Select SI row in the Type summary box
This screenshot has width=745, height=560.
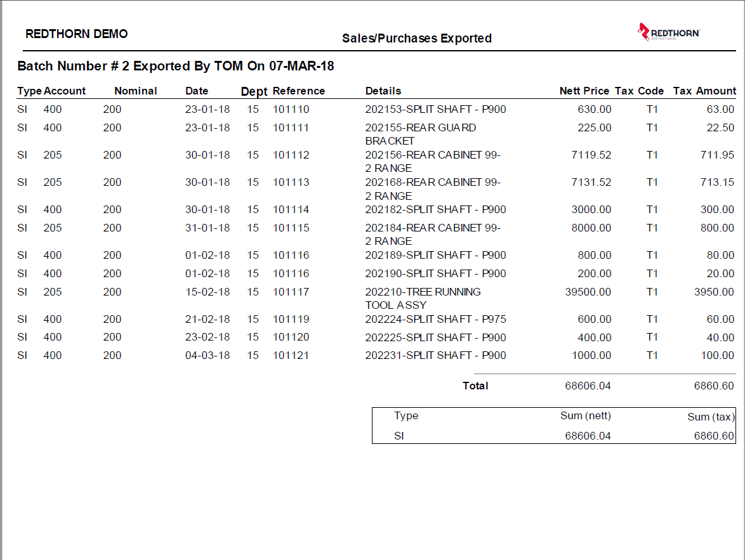(400, 436)
